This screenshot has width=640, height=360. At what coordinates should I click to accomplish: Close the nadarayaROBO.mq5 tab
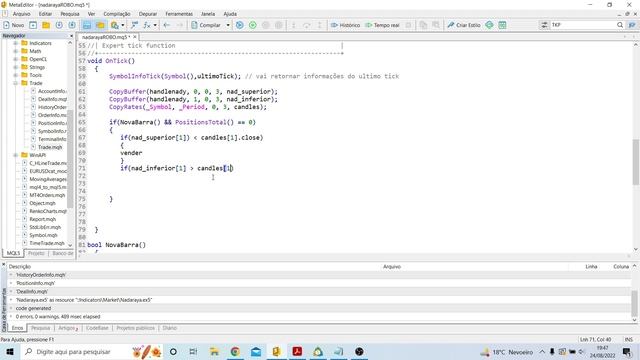click(135, 37)
